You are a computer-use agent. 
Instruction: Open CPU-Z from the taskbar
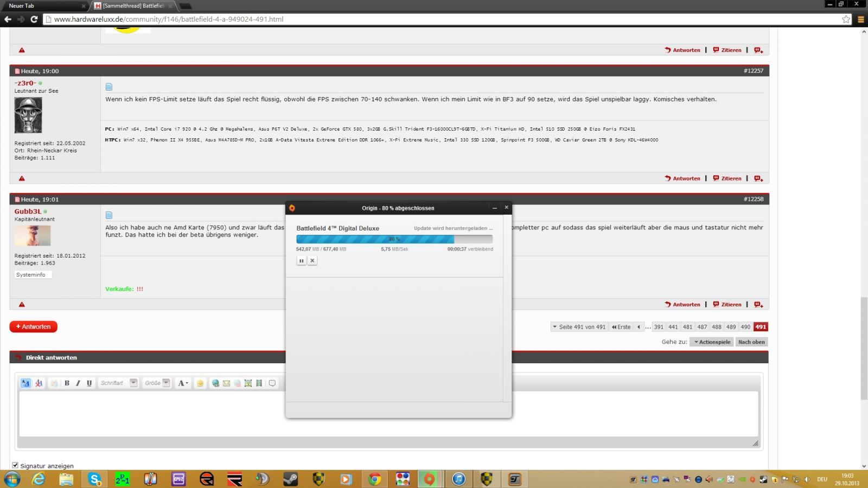(x=178, y=479)
